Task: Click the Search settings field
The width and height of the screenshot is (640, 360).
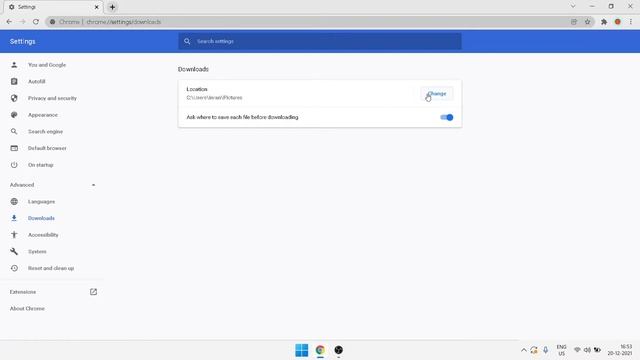Action: pyautogui.click(x=320, y=41)
